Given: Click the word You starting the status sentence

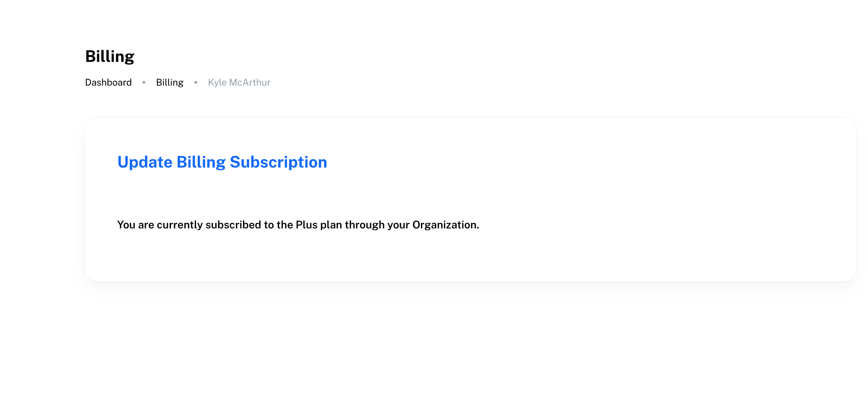Looking at the screenshot, I should 126,225.
